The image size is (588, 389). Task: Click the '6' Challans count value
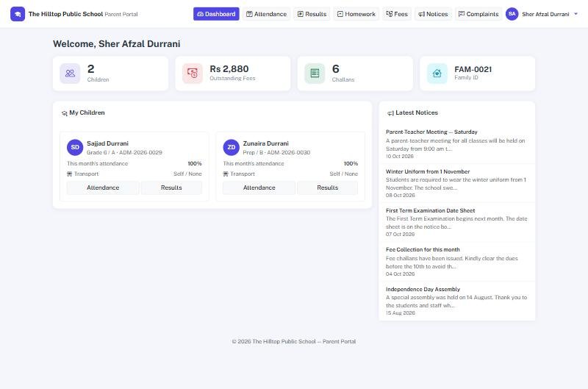pyautogui.click(x=336, y=69)
